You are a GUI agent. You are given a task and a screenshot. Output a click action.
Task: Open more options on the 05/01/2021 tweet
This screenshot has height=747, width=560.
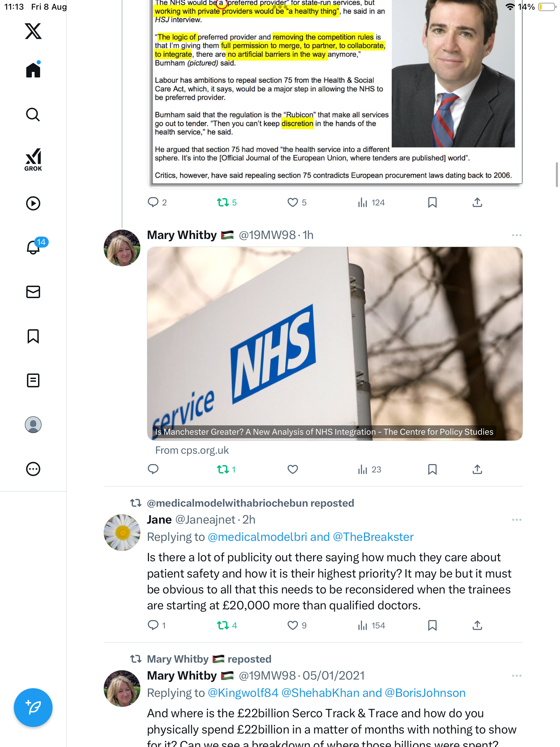click(x=516, y=676)
